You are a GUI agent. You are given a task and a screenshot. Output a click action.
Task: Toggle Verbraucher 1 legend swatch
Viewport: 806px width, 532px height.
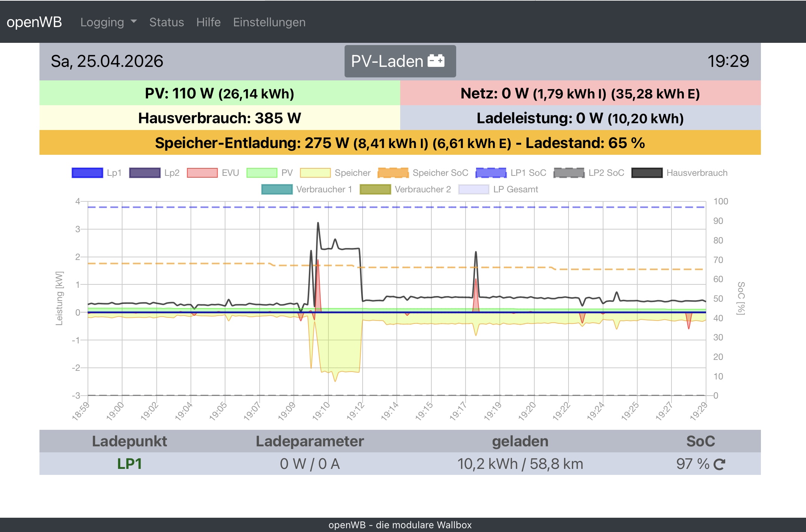pyautogui.click(x=277, y=189)
